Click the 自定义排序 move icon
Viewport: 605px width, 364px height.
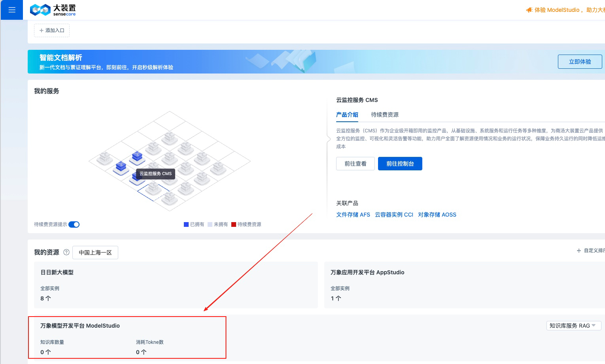[579, 250]
